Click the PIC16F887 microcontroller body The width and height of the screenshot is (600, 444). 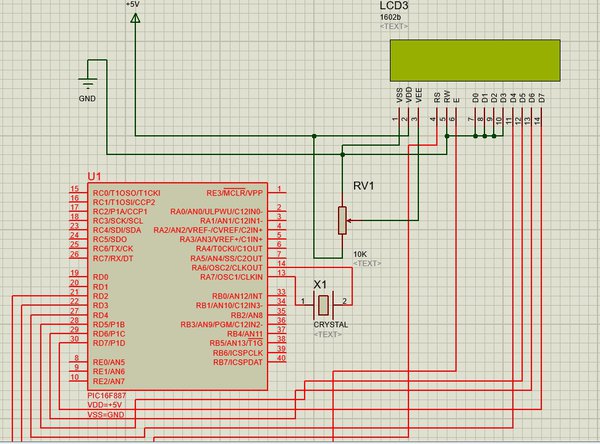pyautogui.click(x=178, y=287)
